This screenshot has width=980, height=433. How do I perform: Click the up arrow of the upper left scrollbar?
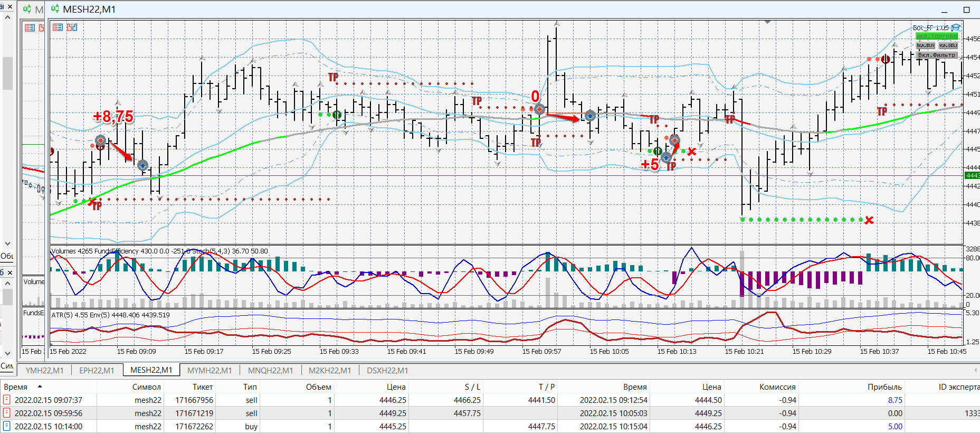(x=7, y=17)
